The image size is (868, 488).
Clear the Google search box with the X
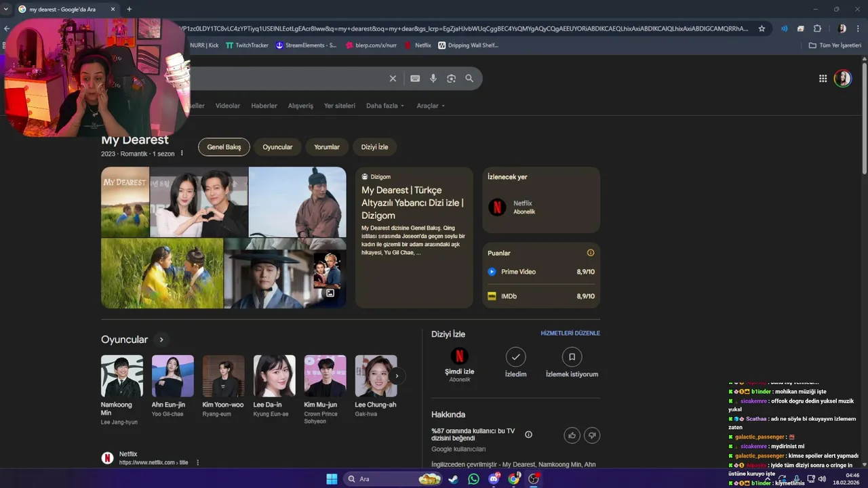(393, 79)
